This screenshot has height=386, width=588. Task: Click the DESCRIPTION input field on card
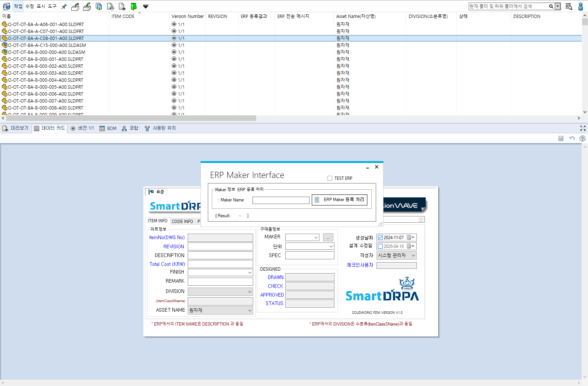pos(220,255)
